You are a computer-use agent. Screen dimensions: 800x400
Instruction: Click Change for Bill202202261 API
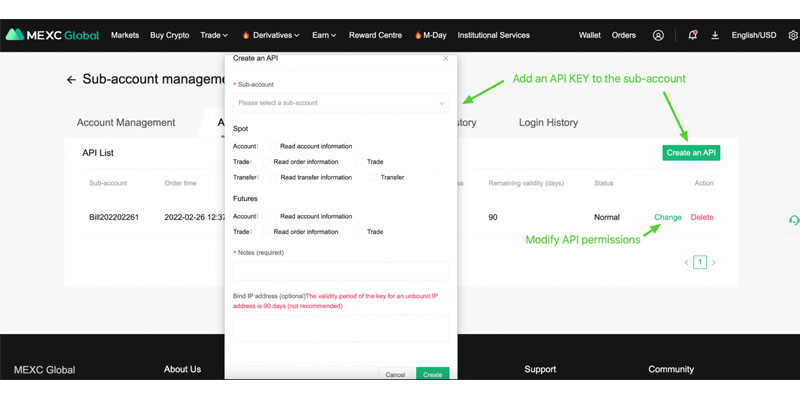click(668, 217)
